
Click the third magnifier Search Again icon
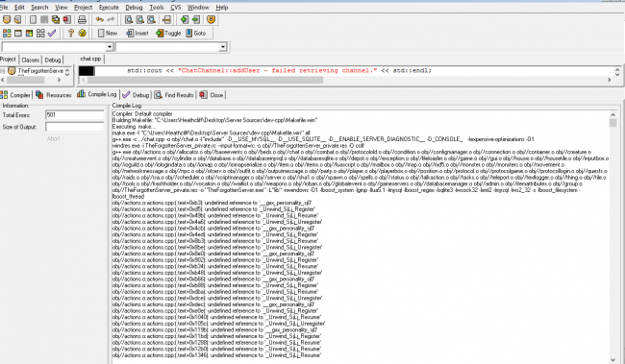pyautogui.click(x=151, y=19)
